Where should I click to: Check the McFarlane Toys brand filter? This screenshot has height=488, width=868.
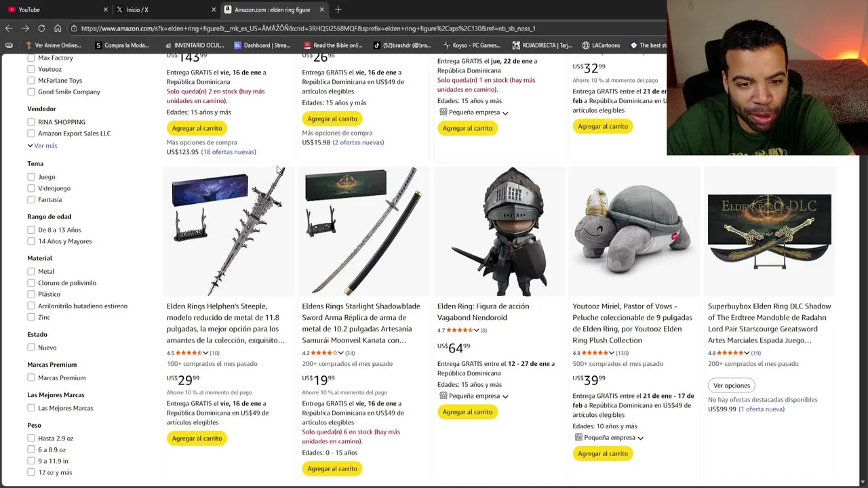pyautogui.click(x=31, y=81)
